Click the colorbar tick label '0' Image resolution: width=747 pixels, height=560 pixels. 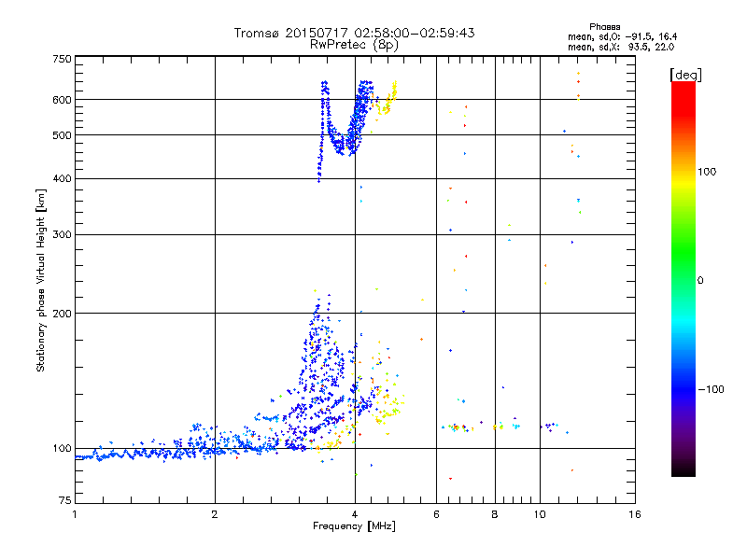point(700,280)
